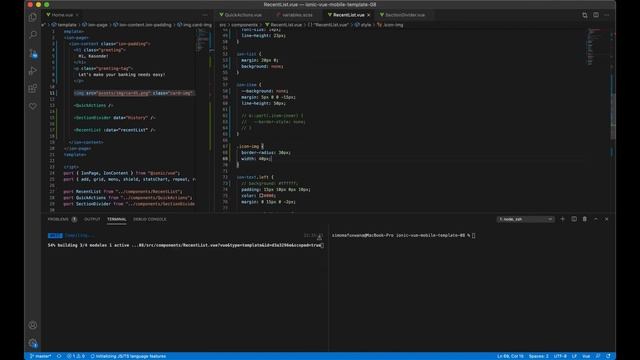Click the split editor right icon
The width and height of the screenshot is (640, 360).
click(596, 15)
